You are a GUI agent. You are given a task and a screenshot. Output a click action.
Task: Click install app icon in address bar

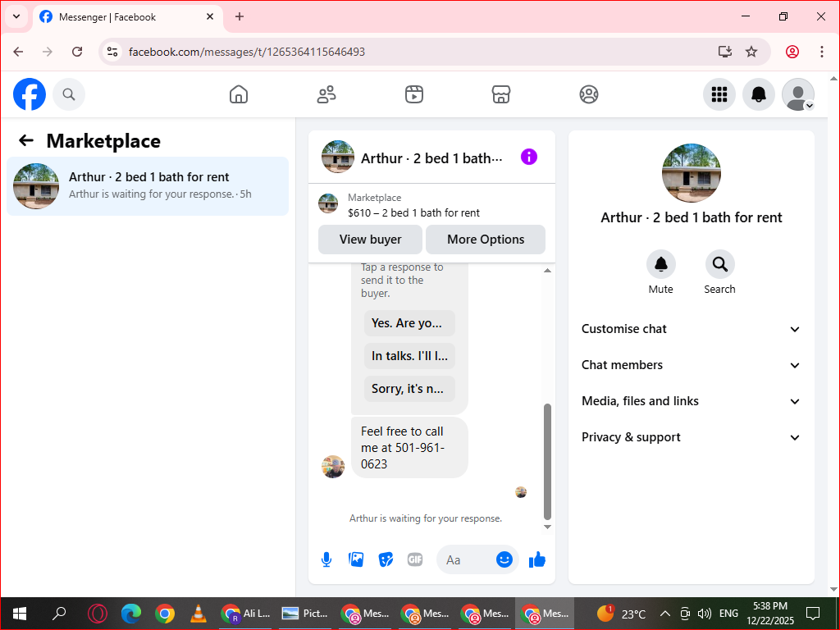pos(725,52)
